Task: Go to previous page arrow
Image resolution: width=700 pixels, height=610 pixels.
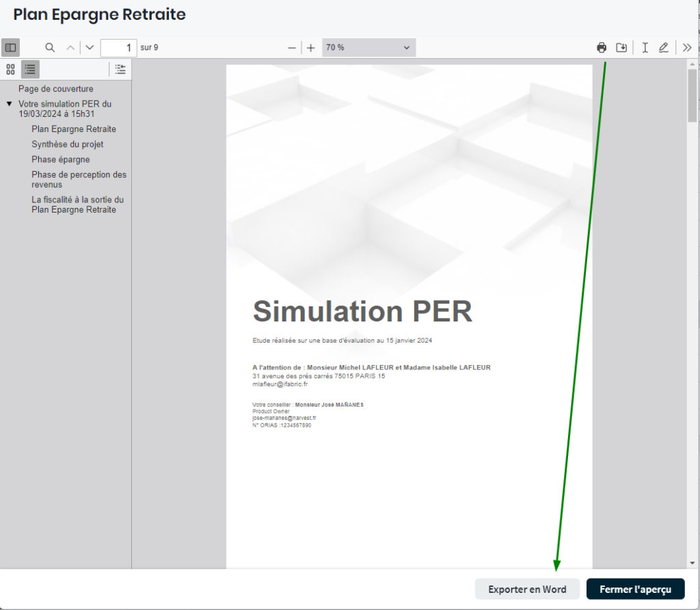Action: [x=70, y=48]
